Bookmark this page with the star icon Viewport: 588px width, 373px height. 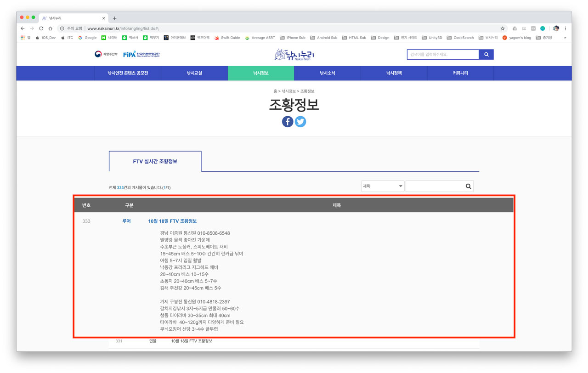[x=503, y=28]
